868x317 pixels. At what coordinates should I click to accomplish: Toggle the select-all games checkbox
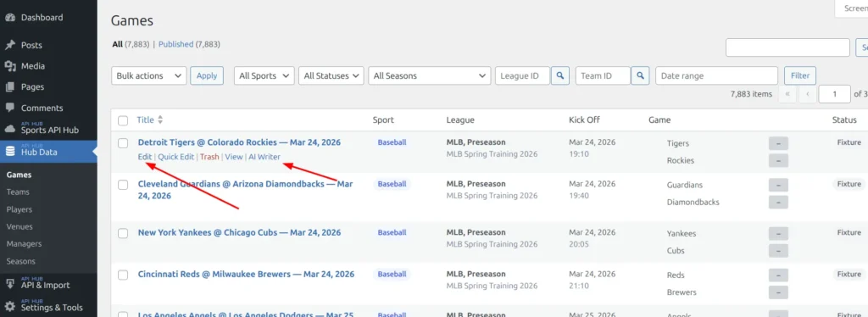123,120
